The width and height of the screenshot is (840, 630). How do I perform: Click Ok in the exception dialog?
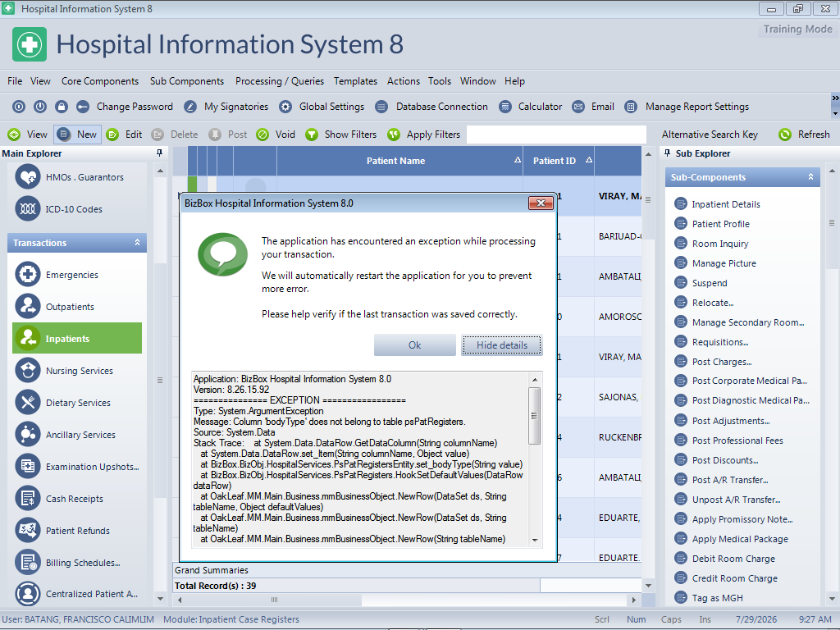click(x=414, y=345)
